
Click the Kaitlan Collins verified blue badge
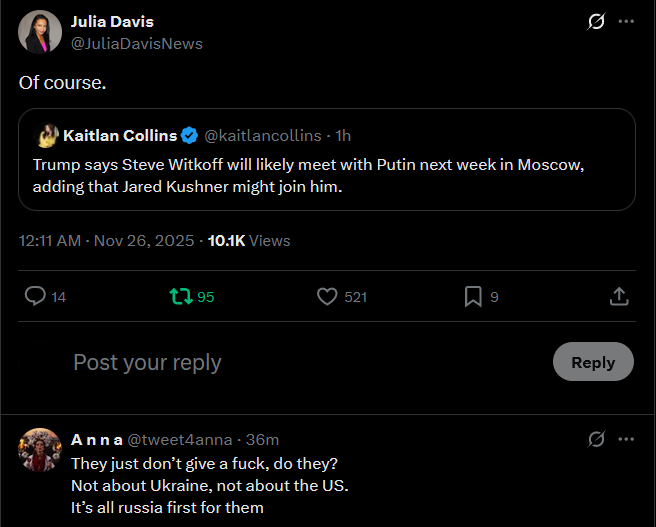(x=190, y=136)
